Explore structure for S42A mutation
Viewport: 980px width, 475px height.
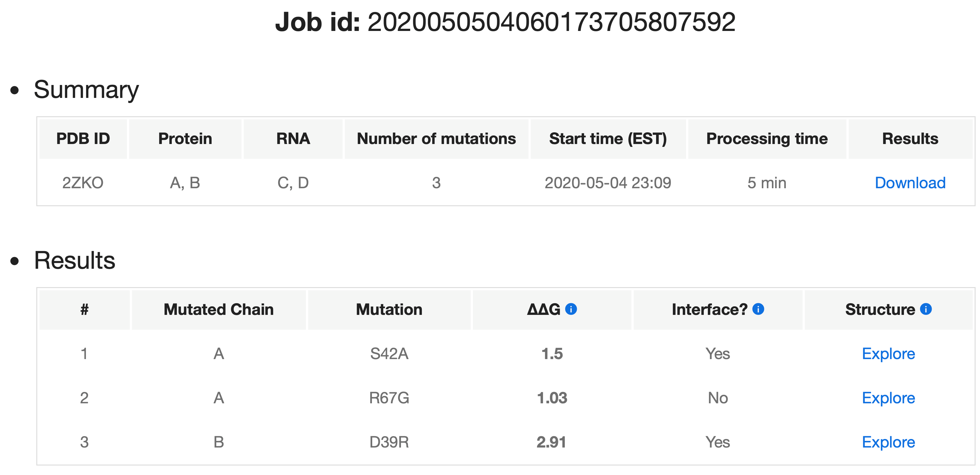click(x=888, y=354)
